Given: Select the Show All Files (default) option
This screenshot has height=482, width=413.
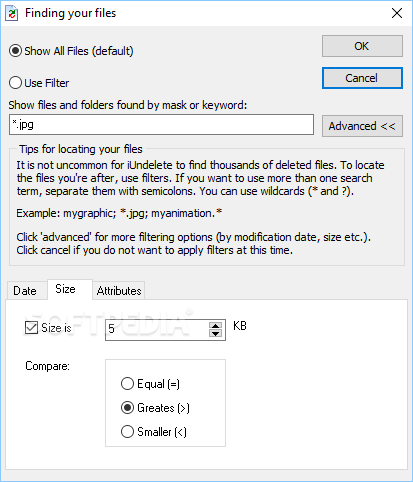Looking at the screenshot, I should pos(71,51).
